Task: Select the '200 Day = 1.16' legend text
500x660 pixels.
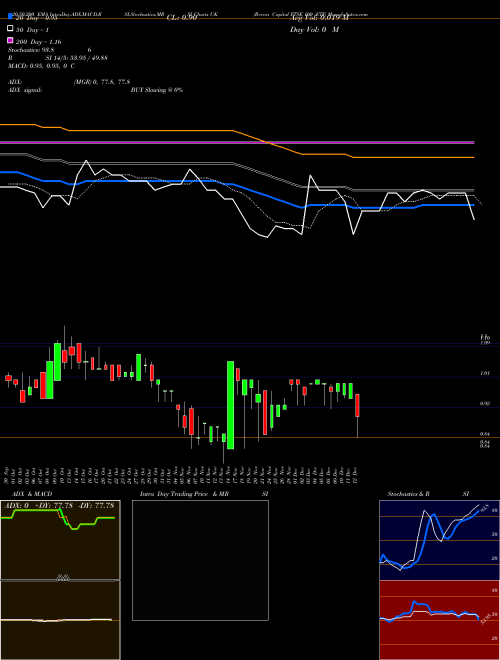Action: coord(38,42)
